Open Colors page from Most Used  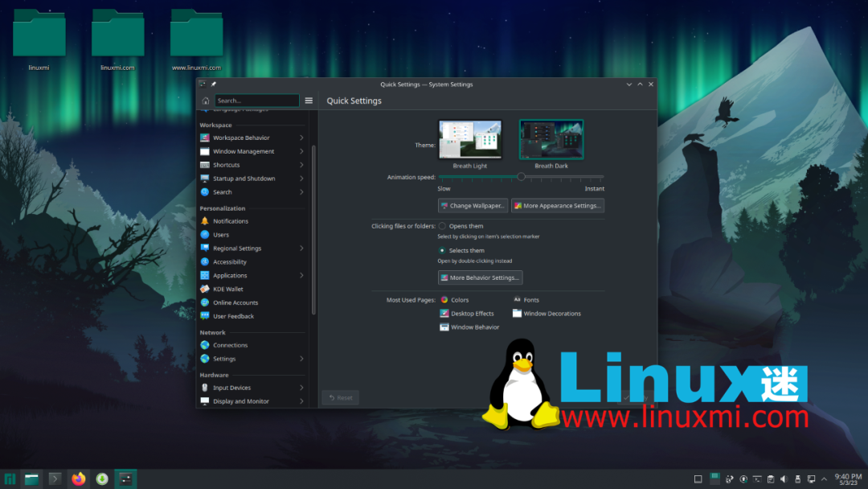(x=454, y=300)
